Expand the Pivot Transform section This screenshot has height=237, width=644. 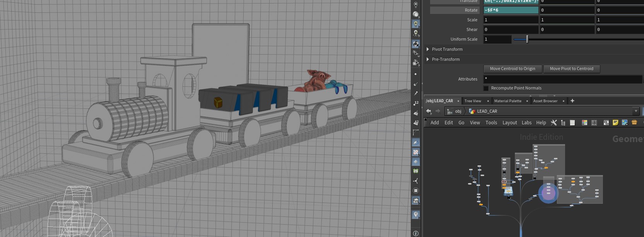(428, 49)
